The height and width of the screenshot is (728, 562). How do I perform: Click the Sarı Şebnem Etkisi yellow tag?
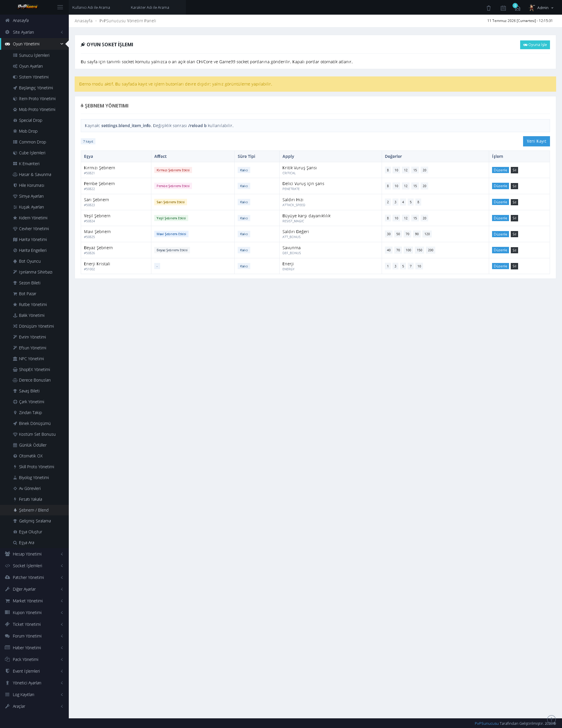pyautogui.click(x=171, y=202)
